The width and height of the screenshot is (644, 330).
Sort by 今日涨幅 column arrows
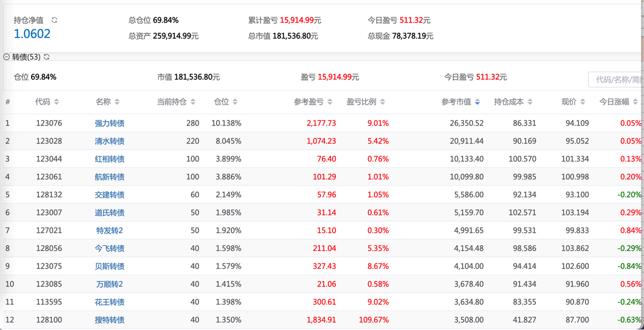point(636,102)
